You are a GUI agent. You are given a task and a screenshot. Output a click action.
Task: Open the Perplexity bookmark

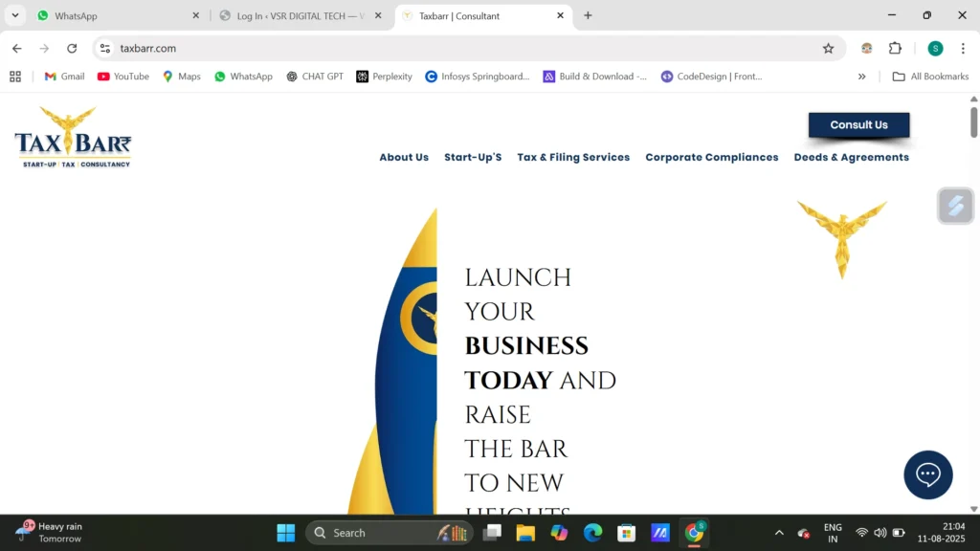[384, 77]
